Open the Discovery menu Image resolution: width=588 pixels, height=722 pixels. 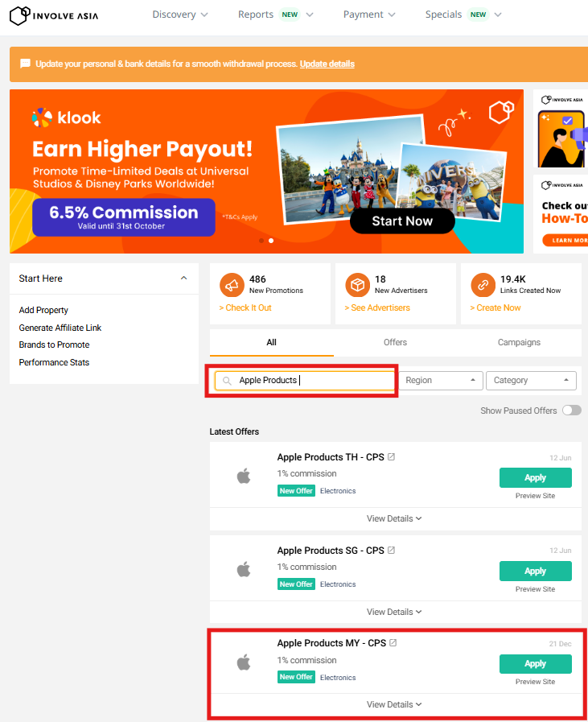180,14
